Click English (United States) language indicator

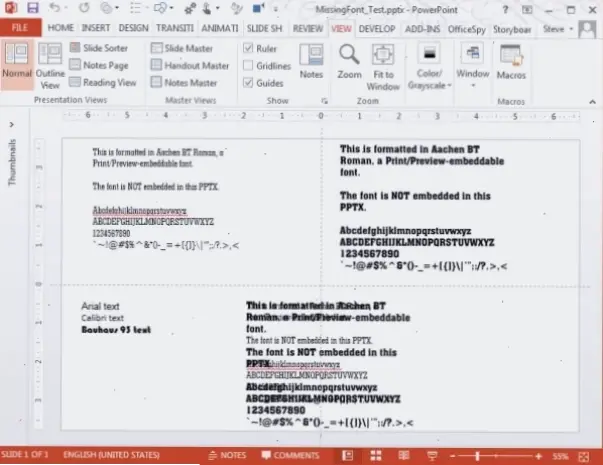[111, 455]
